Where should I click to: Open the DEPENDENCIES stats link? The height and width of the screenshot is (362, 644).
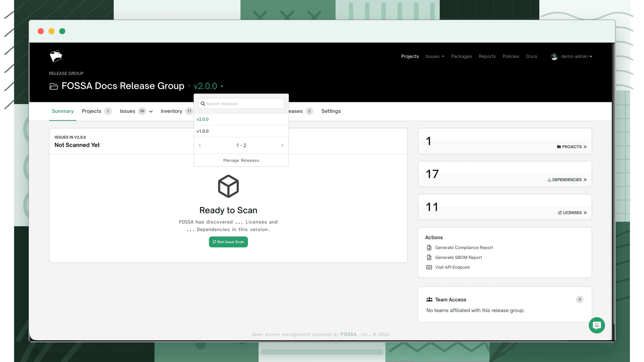click(x=567, y=180)
